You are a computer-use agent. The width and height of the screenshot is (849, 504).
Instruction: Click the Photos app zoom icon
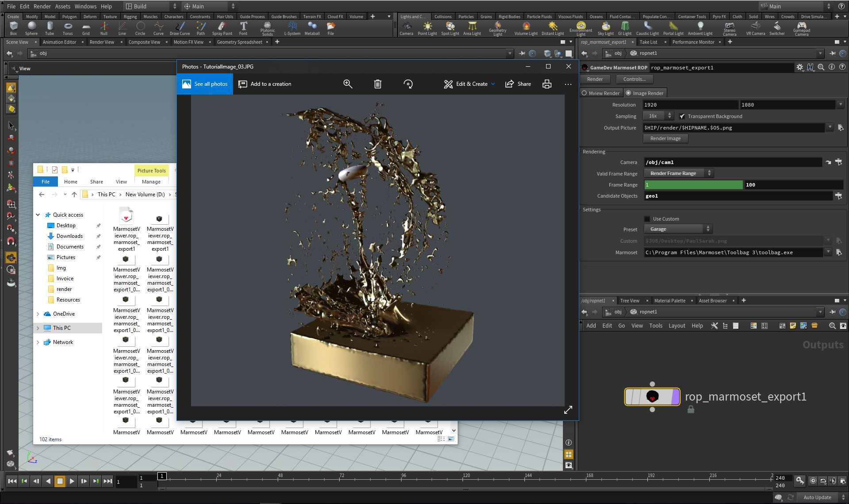pos(348,84)
